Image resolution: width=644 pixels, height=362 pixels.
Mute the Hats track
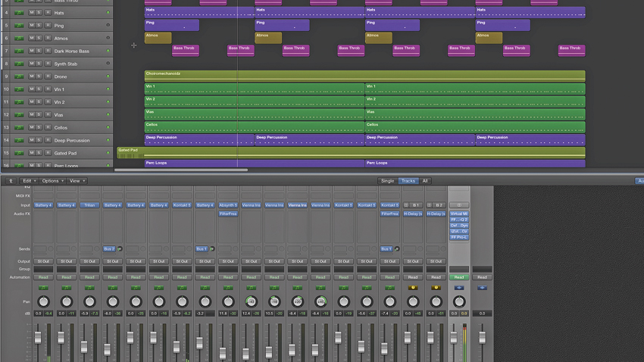pos(31,13)
